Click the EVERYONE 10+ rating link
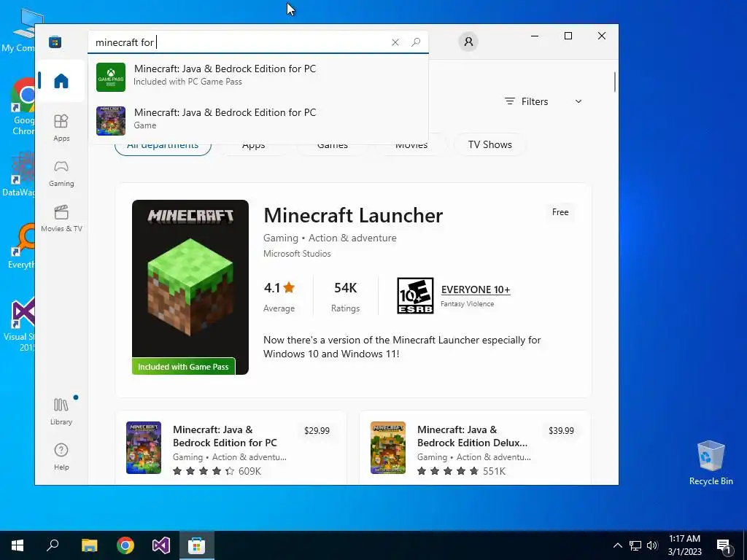The height and width of the screenshot is (560, 747). coord(476,289)
